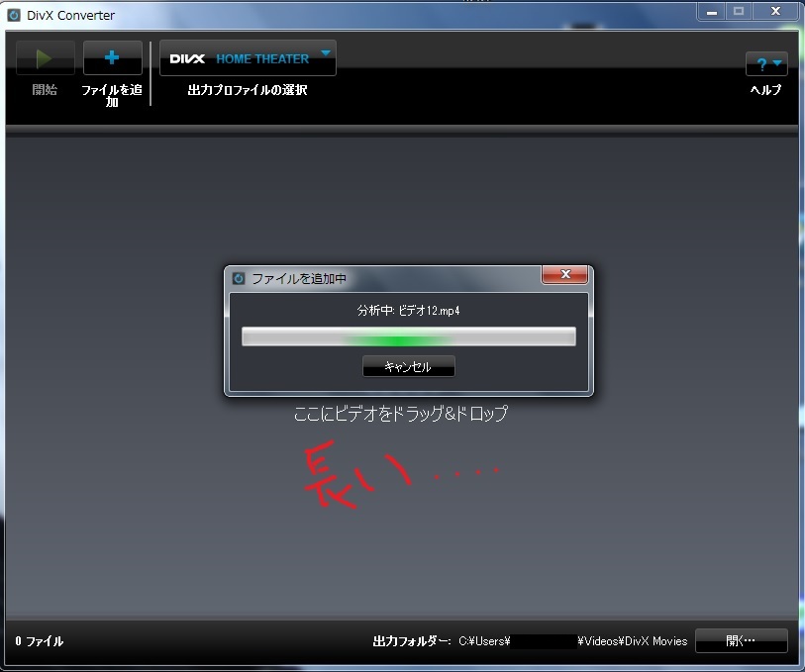Viewport: 805px width, 672px height.
Task: Click the 出力プロファイルの選択 label
Action: [x=248, y=90]
